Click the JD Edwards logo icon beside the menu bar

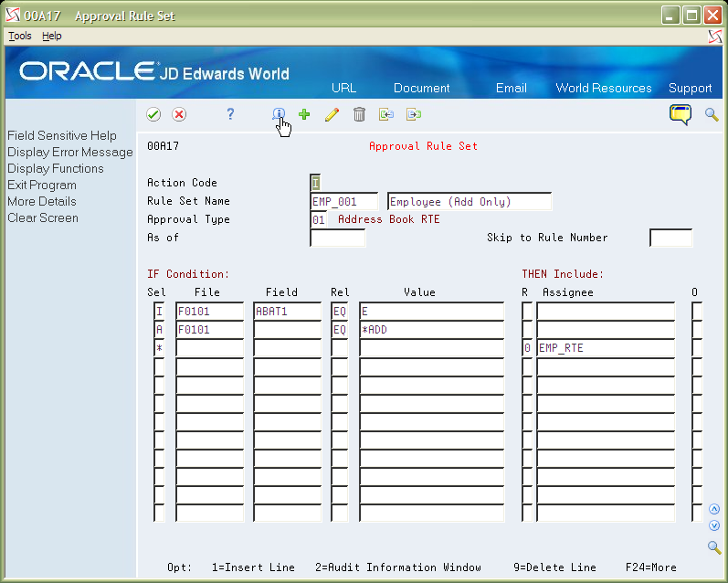click(715, 37)
